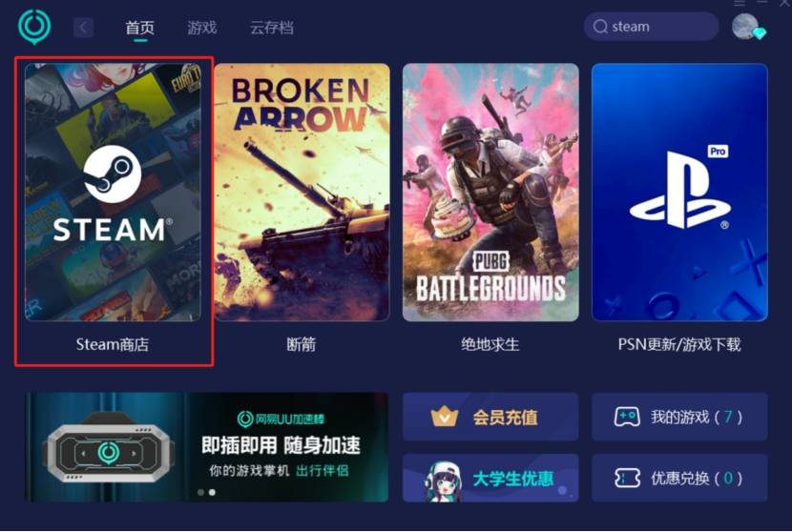
Task: Click the anime girl student discount icon
Action: [444, 481]
